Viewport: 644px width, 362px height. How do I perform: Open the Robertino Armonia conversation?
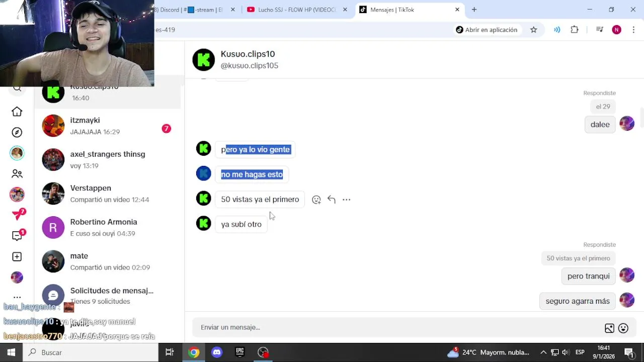point(107,228)
